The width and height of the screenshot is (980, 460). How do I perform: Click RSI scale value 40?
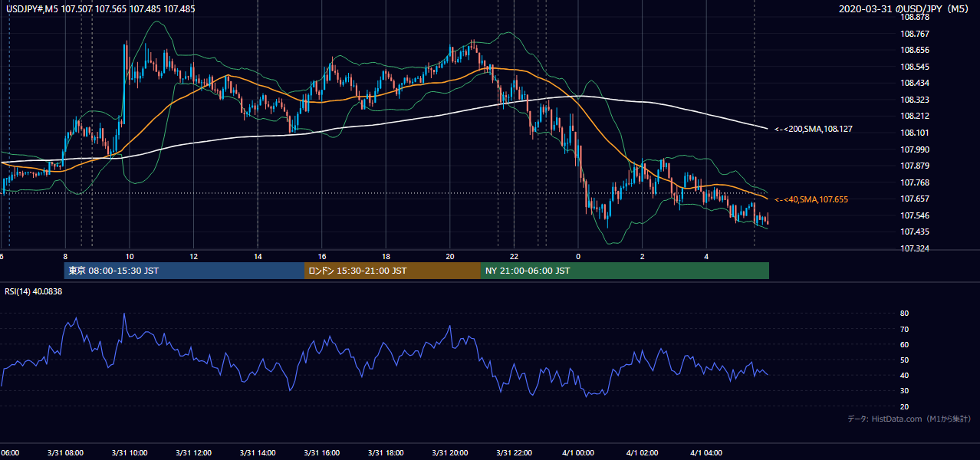pos(905,375)
